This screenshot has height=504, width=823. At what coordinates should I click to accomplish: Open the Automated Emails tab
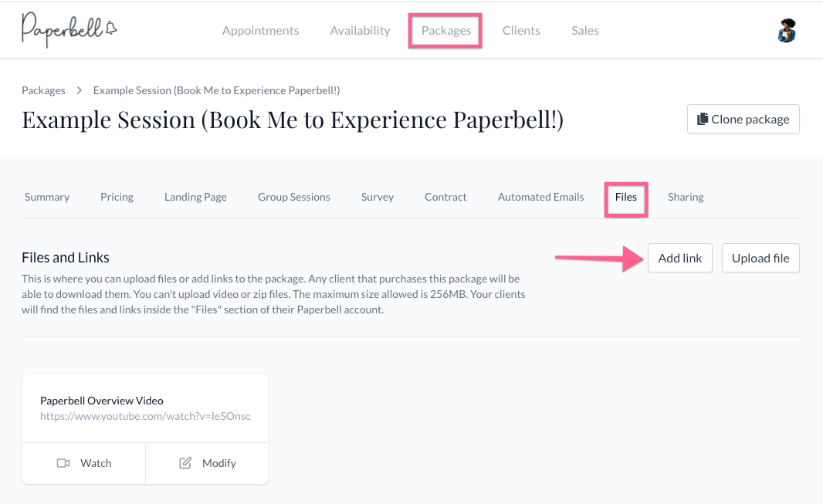coord(540,197)
